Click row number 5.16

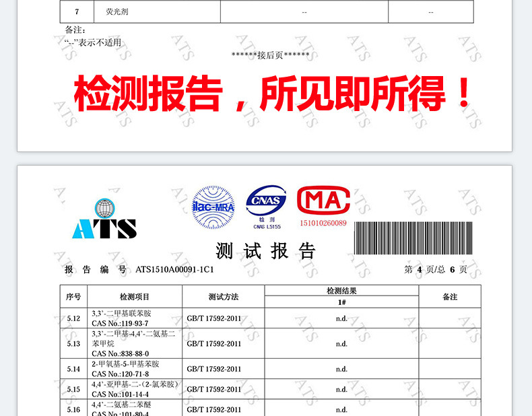(73, 408)
